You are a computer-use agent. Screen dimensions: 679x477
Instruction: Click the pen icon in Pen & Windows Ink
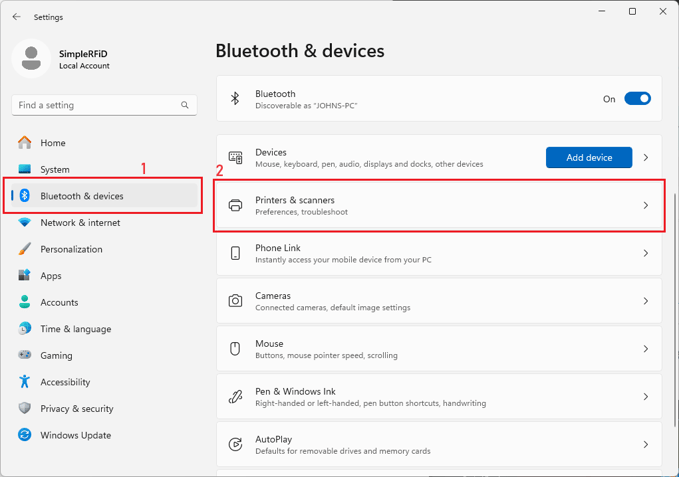pyautogui.click(x=235, y=396)
